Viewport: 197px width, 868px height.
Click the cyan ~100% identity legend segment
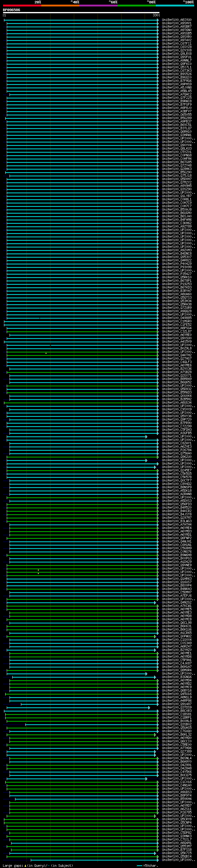click(x=175, y=6)
